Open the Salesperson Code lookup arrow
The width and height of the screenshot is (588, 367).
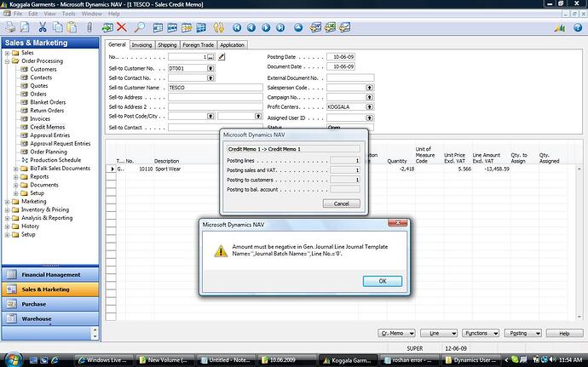369,88
